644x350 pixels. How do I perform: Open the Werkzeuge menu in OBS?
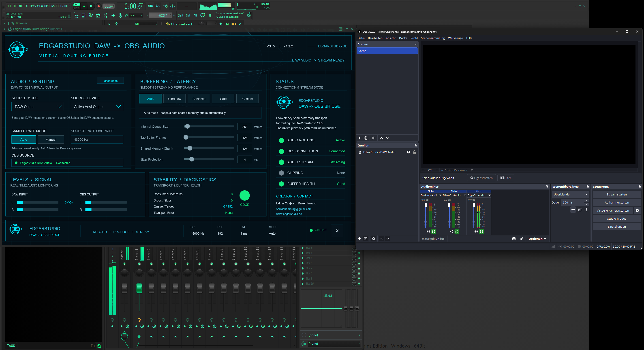[x=455, y=38]
